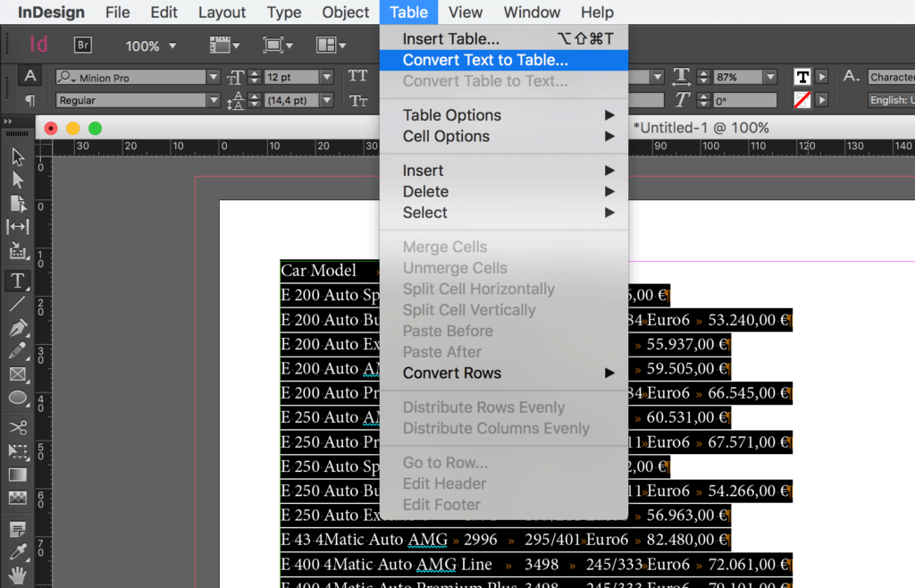This screenshot has width=915, height=588.
Task: Open the Arrange Documents dropdown
Action: tap(331, 45)
